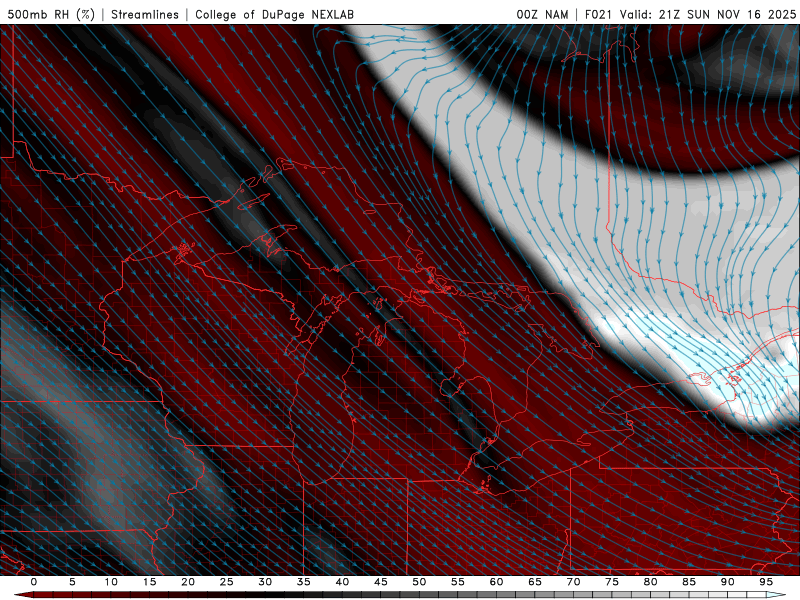Click the '45' label on the legend
The height and width of the screenshot is (600, 800).
(x=381, y=582)
